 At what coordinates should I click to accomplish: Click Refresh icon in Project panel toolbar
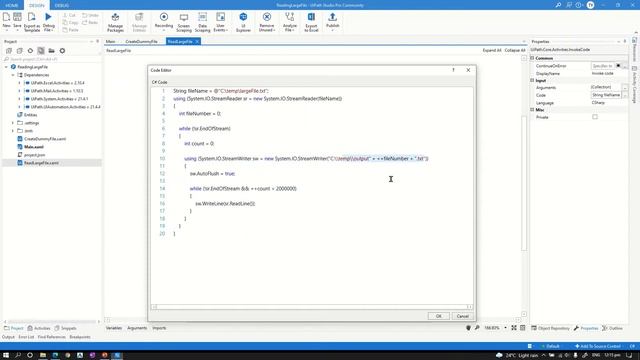click(x=30, y=51)
